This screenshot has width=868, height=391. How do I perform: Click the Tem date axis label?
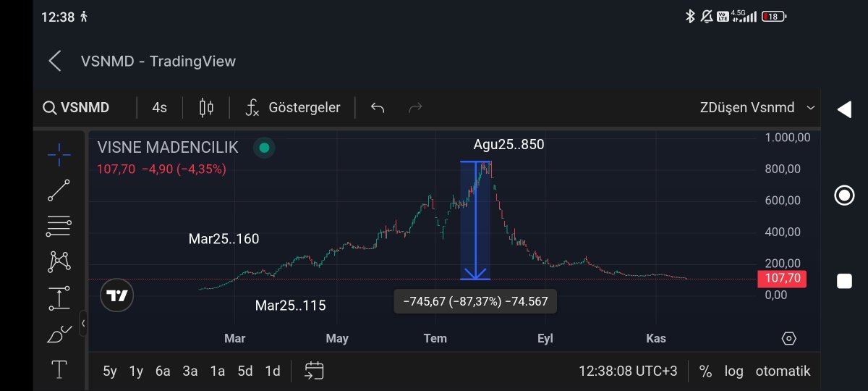click(x=435, y=338)
